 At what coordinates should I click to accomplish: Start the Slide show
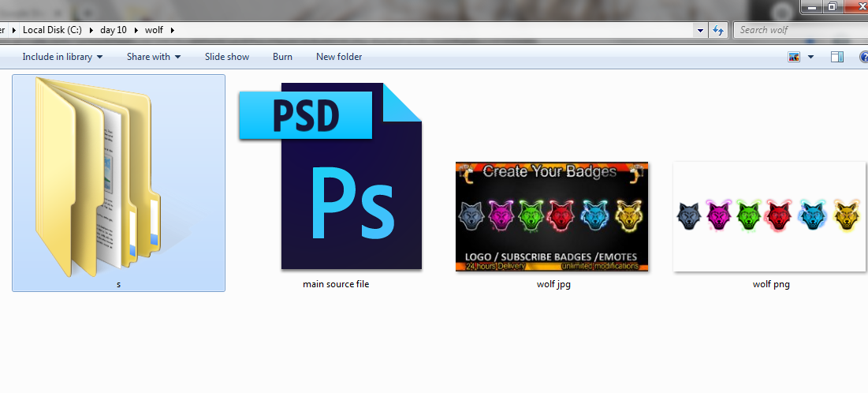click(227, 57)
